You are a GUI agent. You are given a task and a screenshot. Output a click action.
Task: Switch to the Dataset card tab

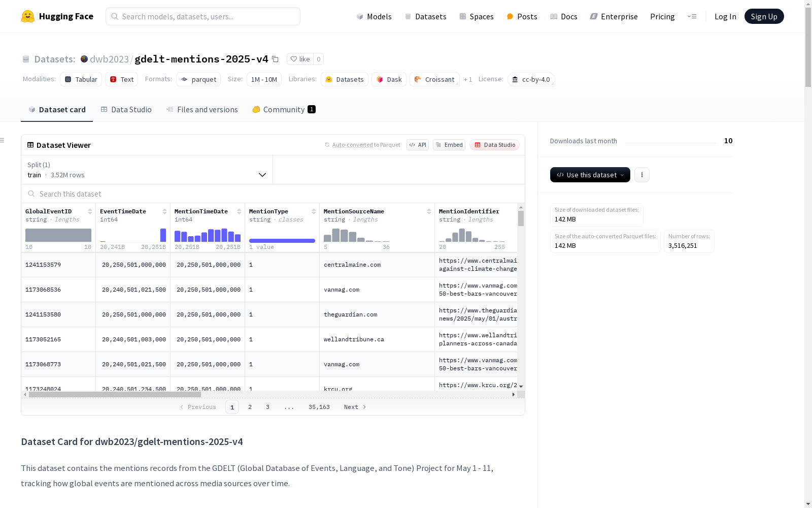[57, 110]
